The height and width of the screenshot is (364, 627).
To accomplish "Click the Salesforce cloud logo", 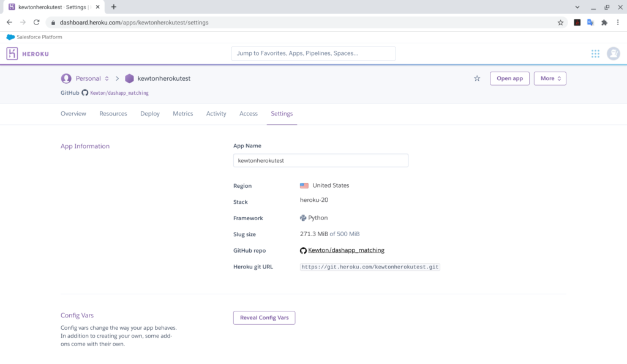I will 10,37.
